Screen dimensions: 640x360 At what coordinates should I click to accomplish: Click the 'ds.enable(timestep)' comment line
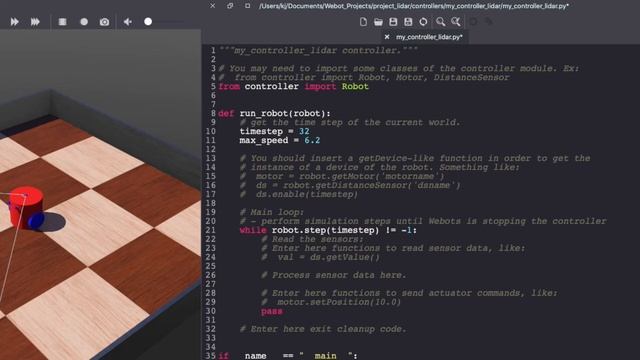pyautogui.click(x=299, y=194)
